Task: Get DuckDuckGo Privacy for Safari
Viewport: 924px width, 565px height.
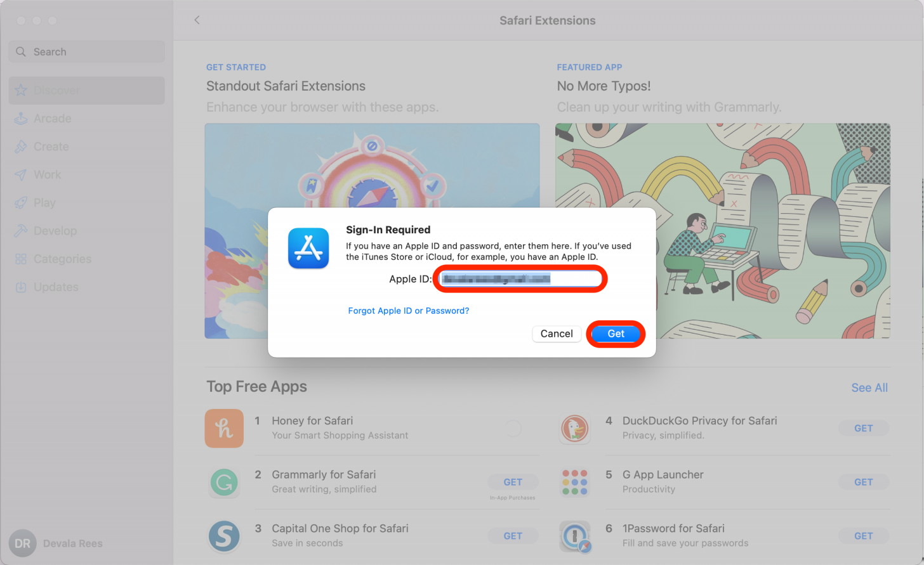Action: tap(864, 428)
